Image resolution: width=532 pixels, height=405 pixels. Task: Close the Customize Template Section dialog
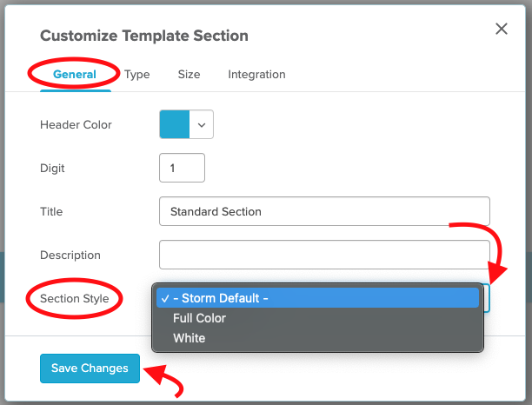pos(501,29)
